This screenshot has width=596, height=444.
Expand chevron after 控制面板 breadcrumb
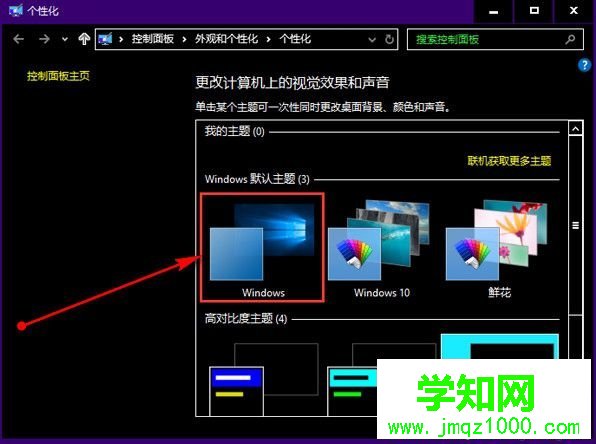(x=184, y=39)
